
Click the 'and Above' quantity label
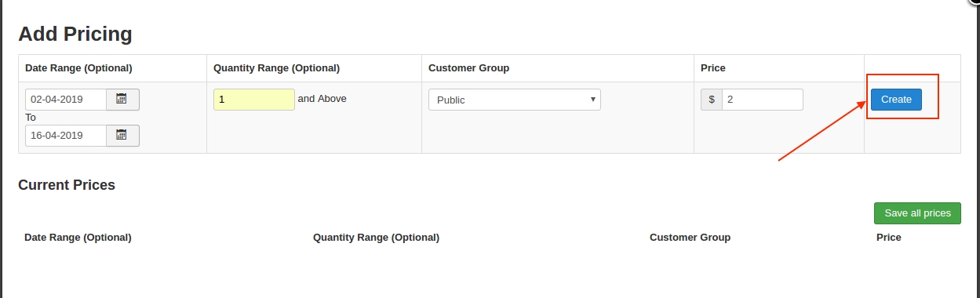(x=322, y=99)
